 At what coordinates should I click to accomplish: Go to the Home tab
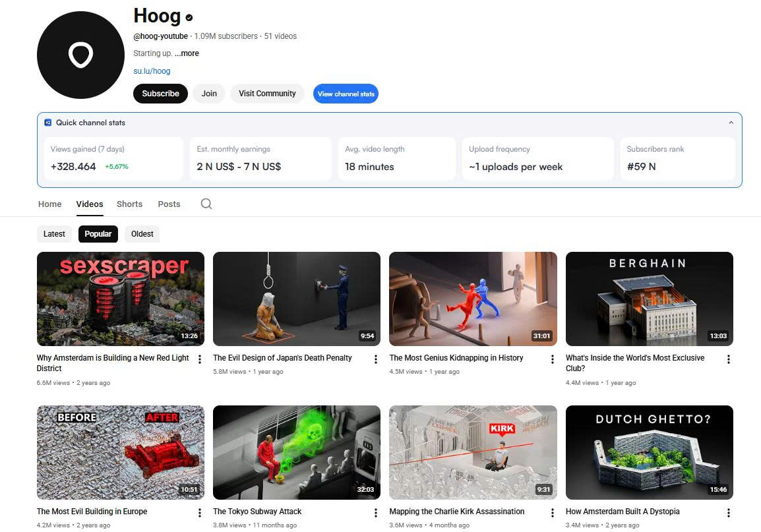(49, 204)
